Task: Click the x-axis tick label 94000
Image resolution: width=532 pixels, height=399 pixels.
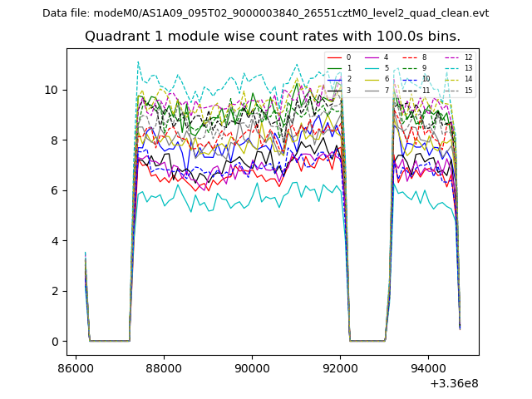Action: click(x=428, y=368)
